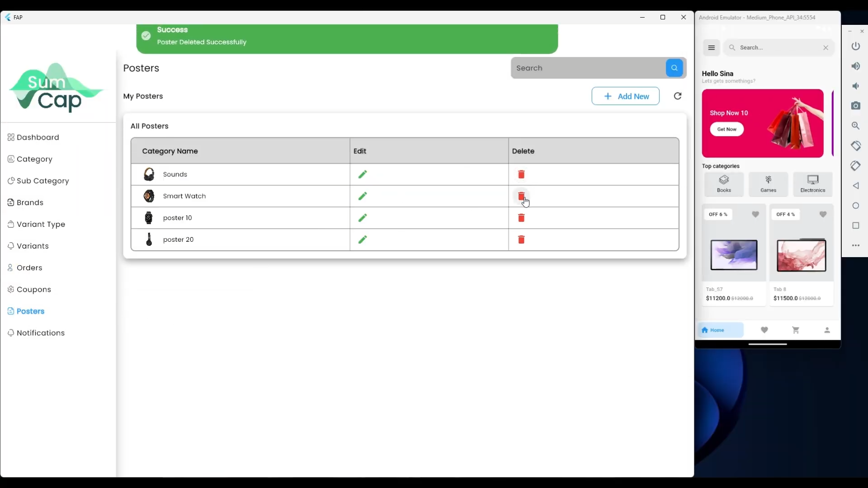The height and width of the screenshot is (488, 868).
Task: Open the app navigation drawer
Action: (x=712, y=47)
